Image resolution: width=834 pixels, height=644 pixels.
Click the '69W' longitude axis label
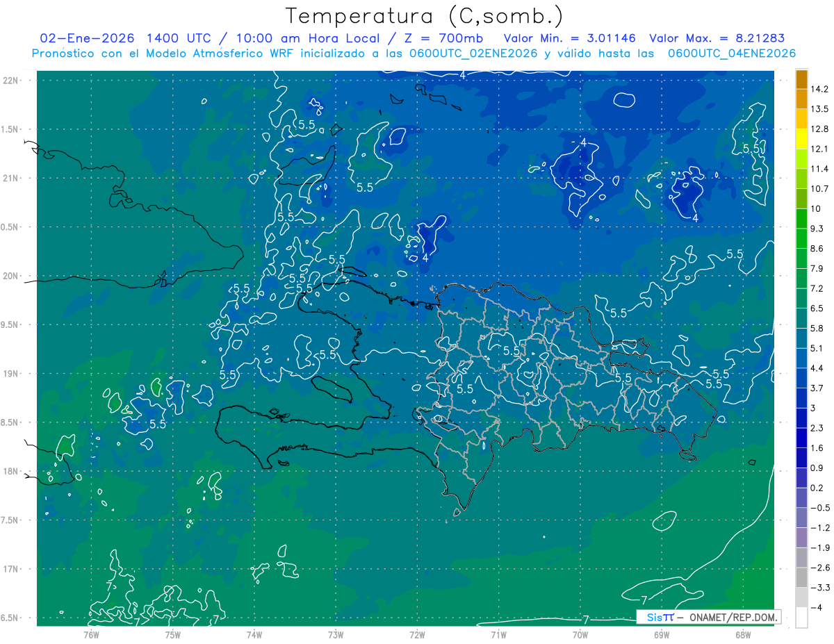point(661,634)
